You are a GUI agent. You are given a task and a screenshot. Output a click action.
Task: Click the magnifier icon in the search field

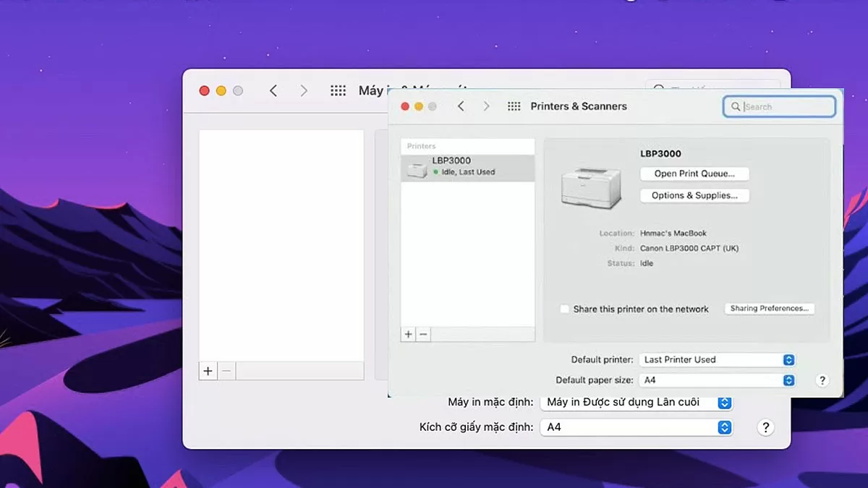736,106
